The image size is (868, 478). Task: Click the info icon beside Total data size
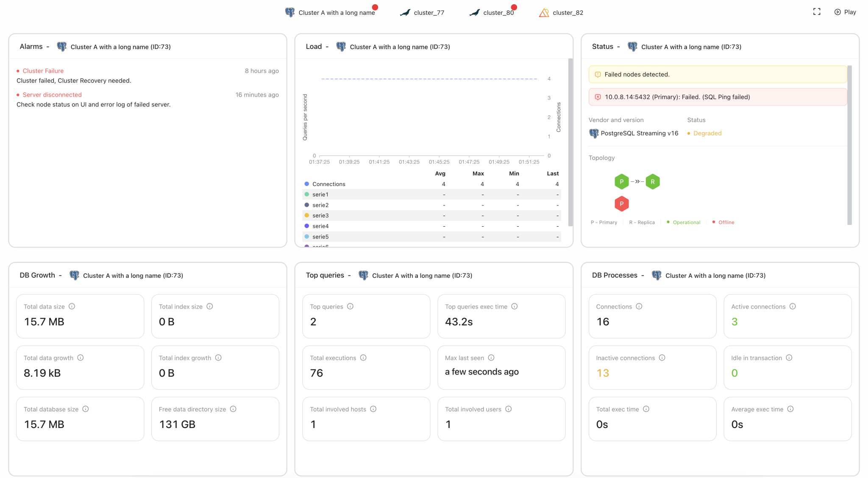(x=72, y=306)
